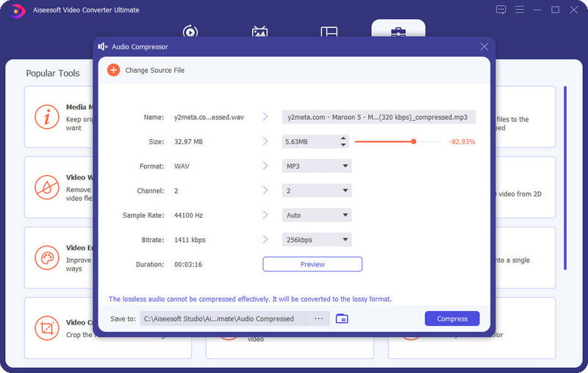Click the Save to path field

(x=223, y=319)
